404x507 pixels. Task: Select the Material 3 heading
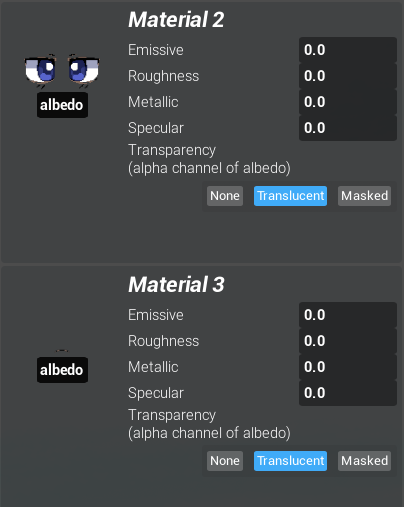(x=176, y=285)
